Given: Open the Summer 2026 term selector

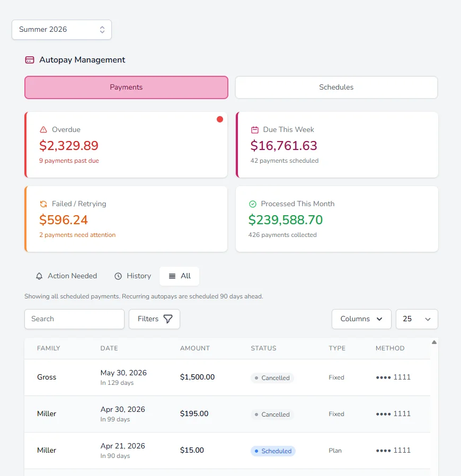Looking at the screenshot, I should point(61,30).
